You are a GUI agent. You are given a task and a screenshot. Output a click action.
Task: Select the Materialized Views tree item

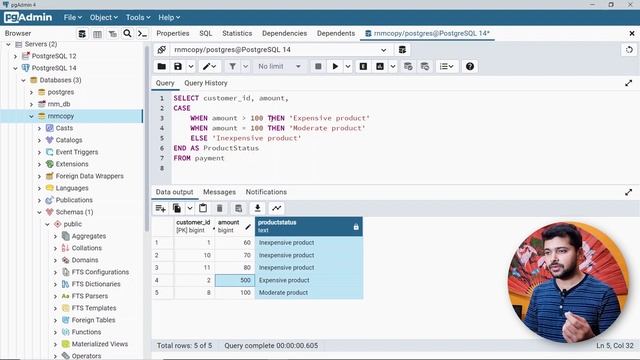[x=100, y=344]
